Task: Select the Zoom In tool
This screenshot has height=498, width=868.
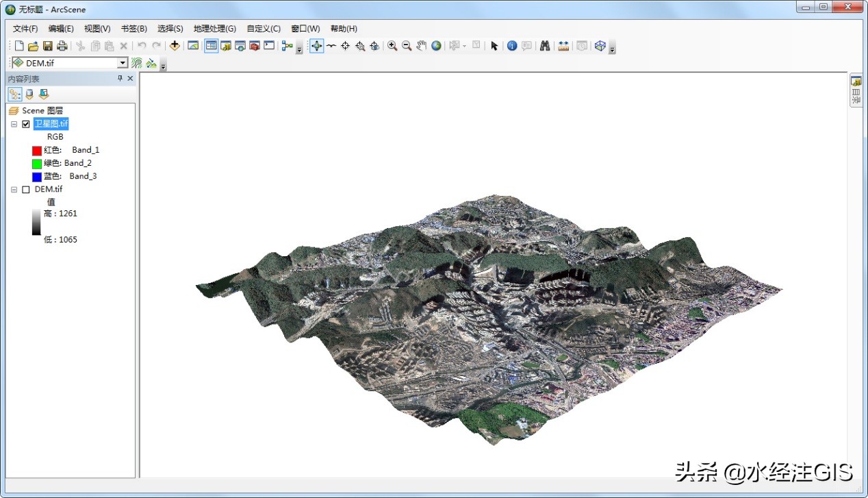Action: point(392,46)
